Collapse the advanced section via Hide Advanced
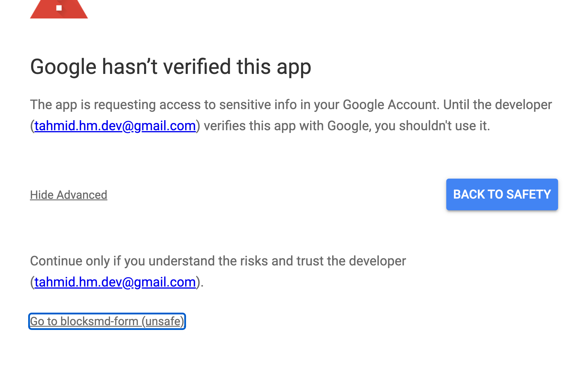Image resolution: width=588 pixels, height=376 pixels. tap(68, 195)
